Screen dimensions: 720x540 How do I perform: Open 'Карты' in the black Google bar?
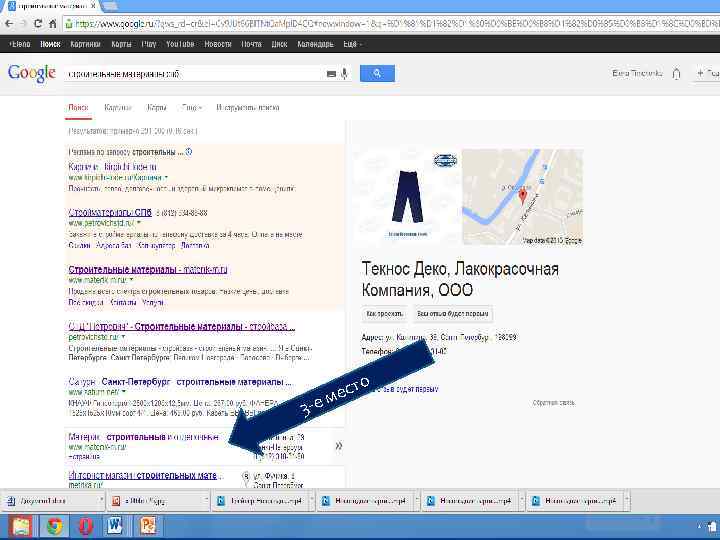pos(121,45)
